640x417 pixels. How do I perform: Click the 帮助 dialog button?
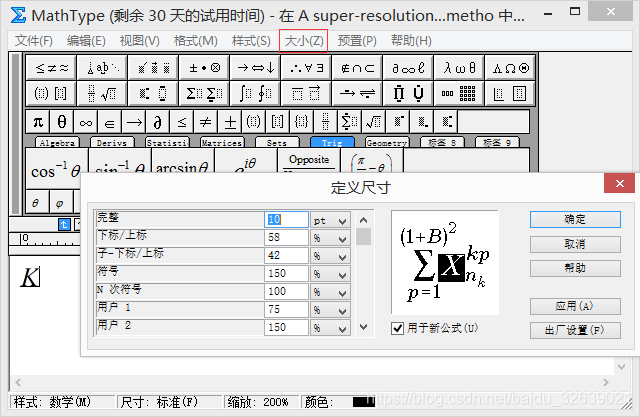[575, 268]
